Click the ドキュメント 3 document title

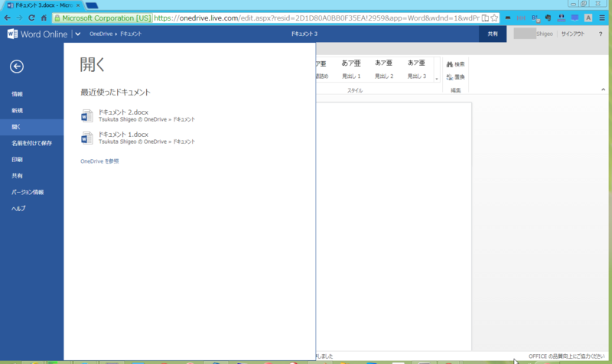[x=304, y=34]
